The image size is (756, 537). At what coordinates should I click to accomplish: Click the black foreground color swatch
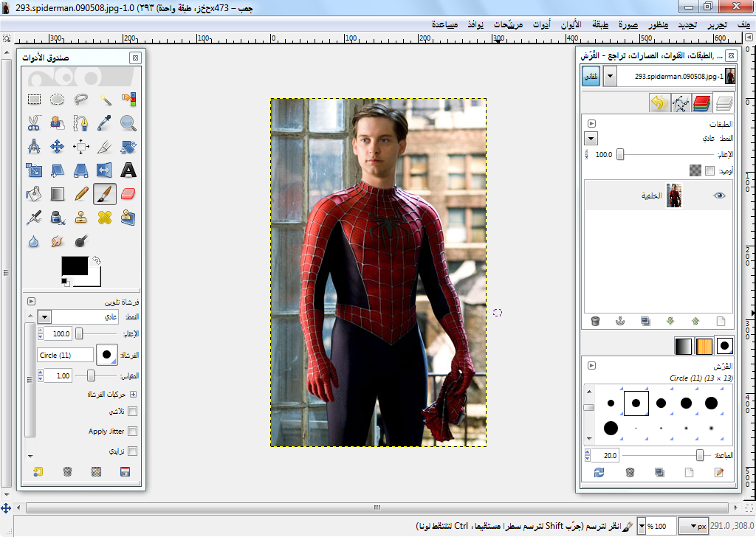(x=75, y=266)
